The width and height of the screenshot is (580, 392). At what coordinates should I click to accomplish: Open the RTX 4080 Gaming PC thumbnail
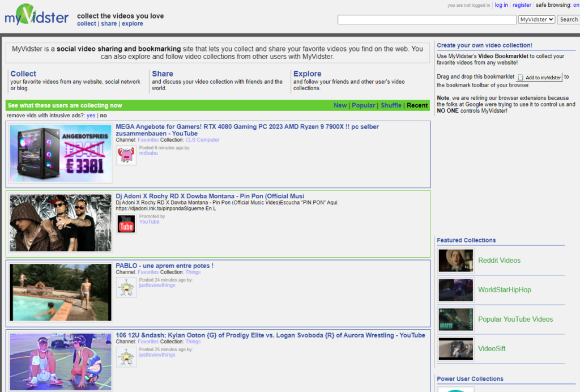61,154
